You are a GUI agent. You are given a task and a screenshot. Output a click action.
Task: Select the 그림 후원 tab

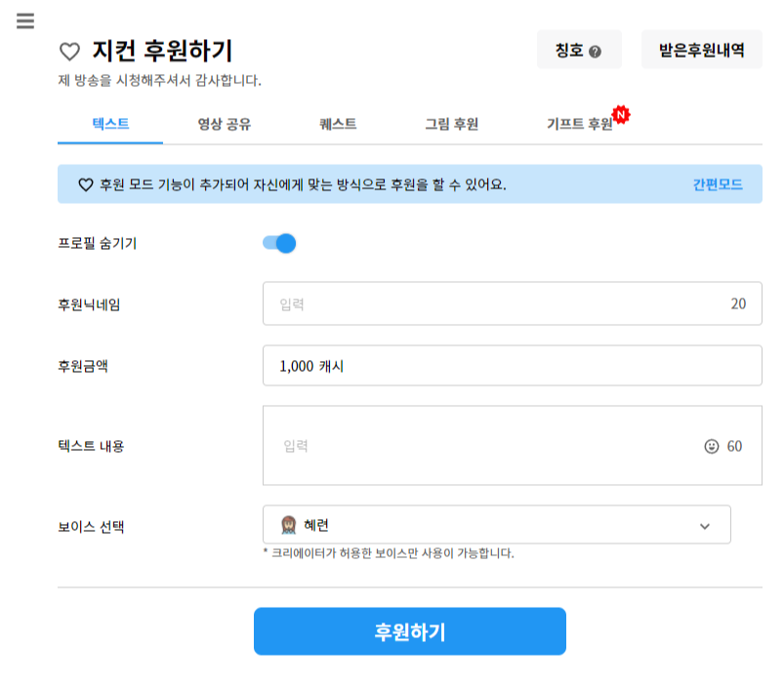[451, 124]
